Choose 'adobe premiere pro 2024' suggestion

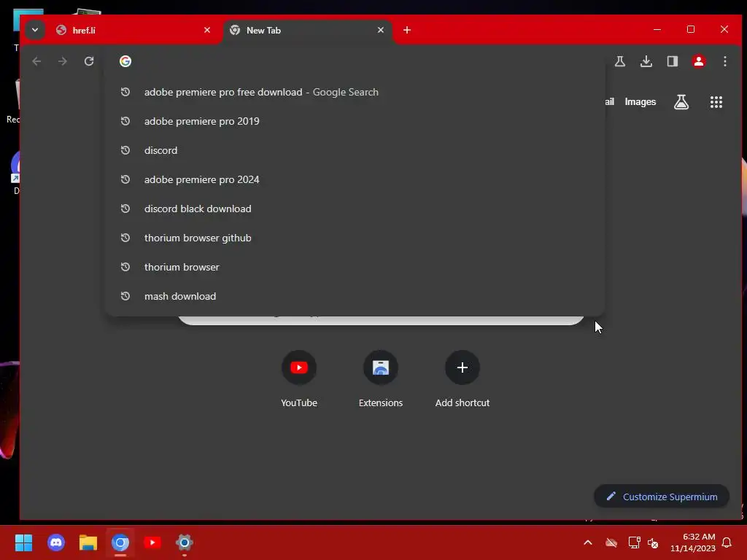[355, 179]
